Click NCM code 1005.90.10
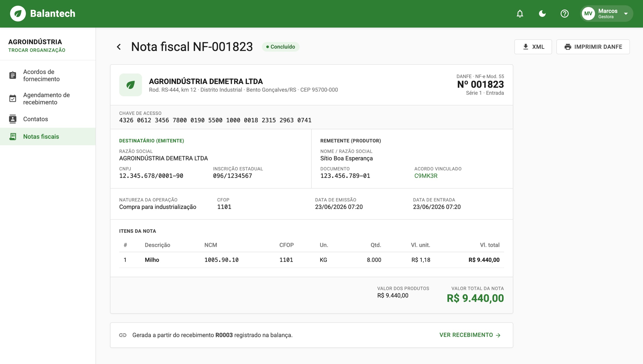This screenshot has height=364, width=643. [x=221, y=260]
